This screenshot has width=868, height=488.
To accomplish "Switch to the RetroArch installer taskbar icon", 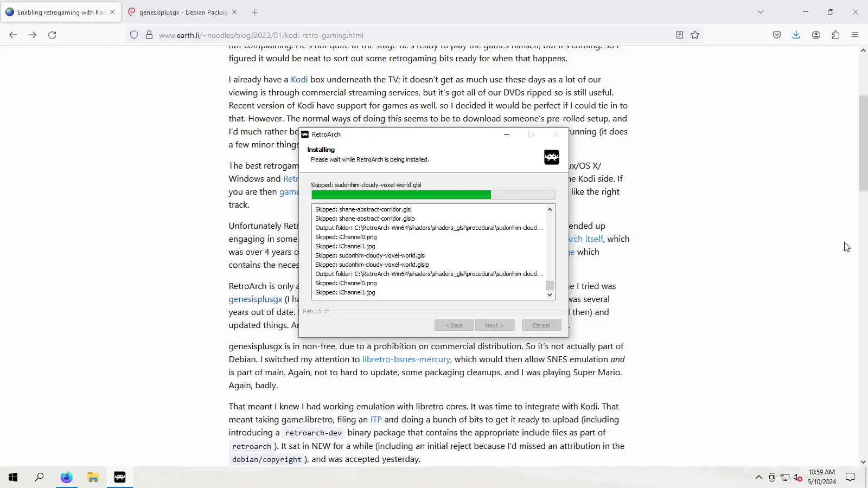I will (119, 477).
